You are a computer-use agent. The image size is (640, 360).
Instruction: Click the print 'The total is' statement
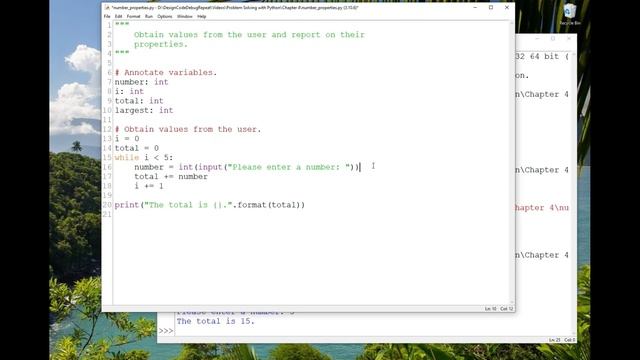pos(210,205)
